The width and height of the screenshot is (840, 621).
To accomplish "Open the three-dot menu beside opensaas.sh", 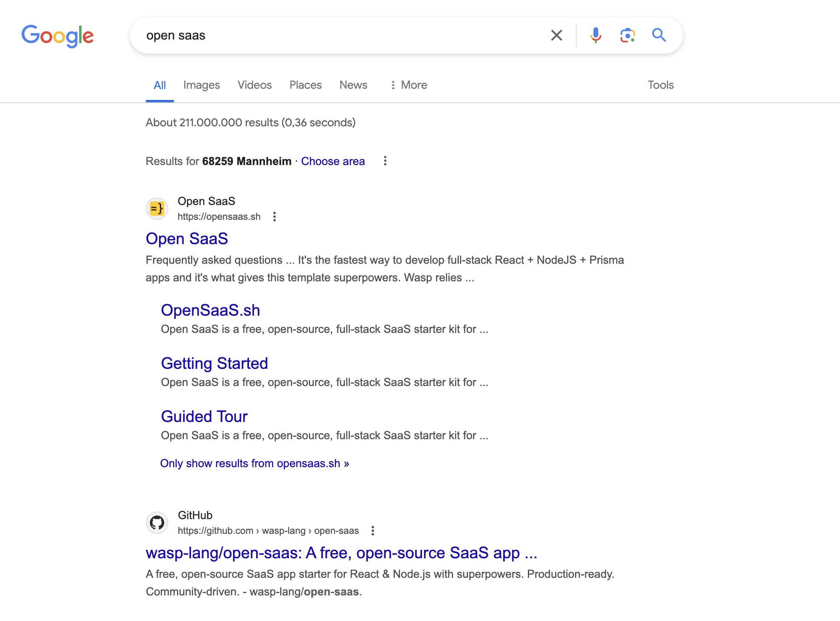I will point(275,217).
